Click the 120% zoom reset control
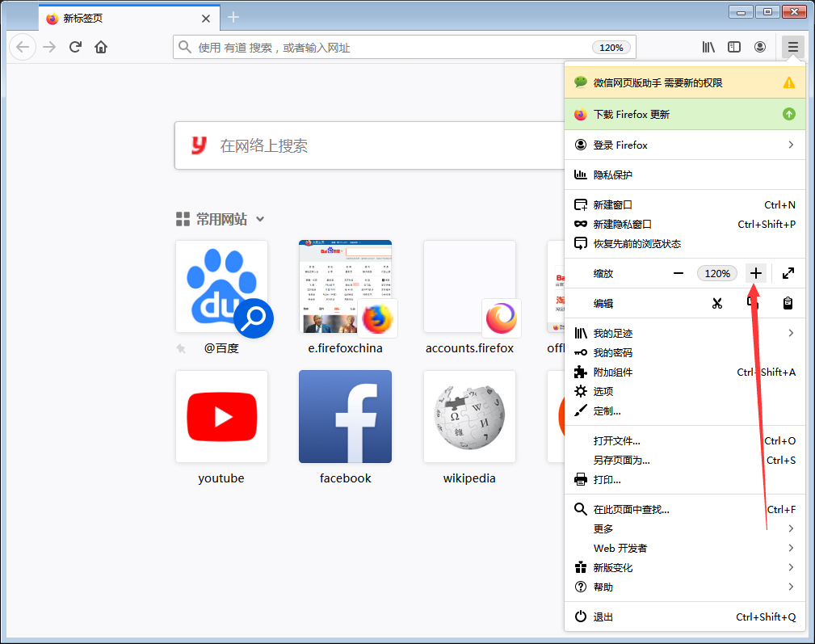815x644 pixels. (x=717, y=273)
